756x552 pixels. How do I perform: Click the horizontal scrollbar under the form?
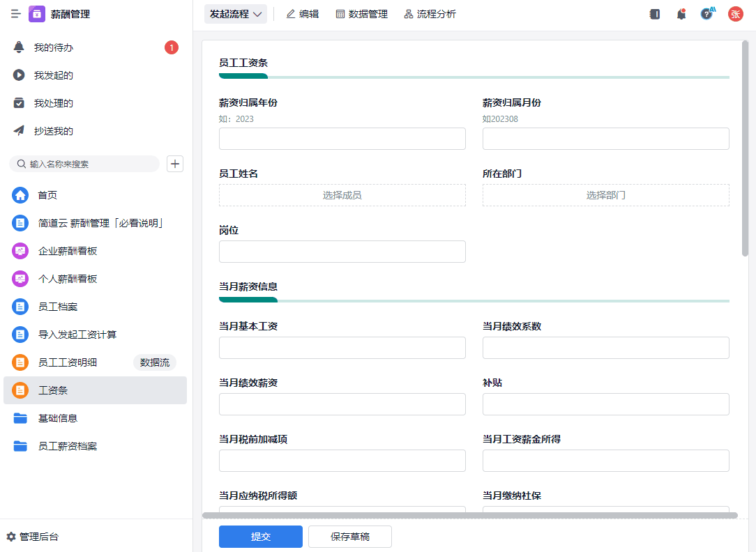pyautogui.click(x=469, y=516)
